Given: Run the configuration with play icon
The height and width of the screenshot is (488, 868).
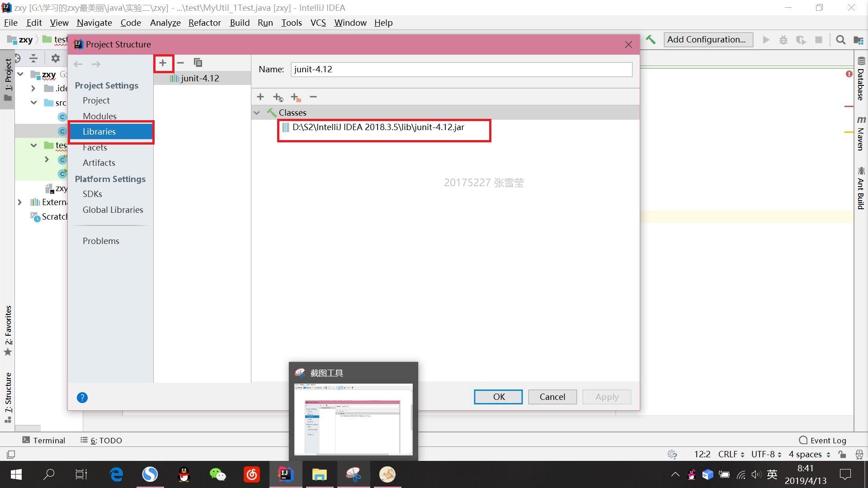Looking at the screenshot, I should pos(766,40).
